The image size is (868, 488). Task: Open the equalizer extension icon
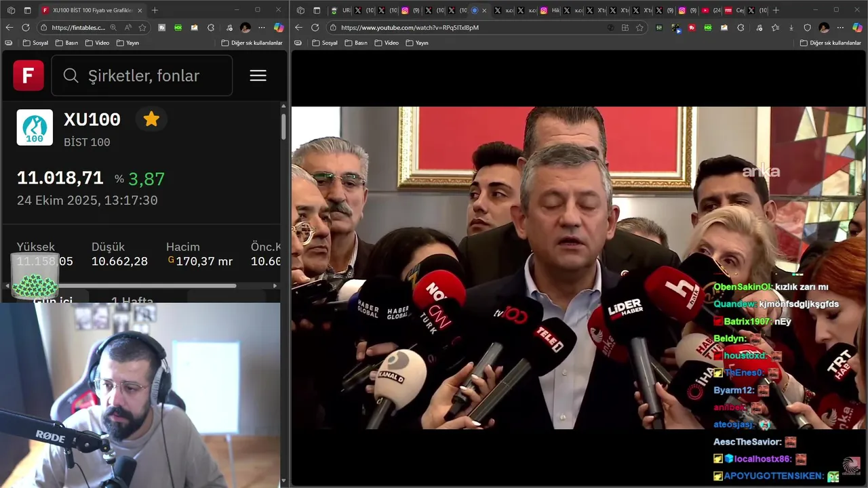pos(659,27)
